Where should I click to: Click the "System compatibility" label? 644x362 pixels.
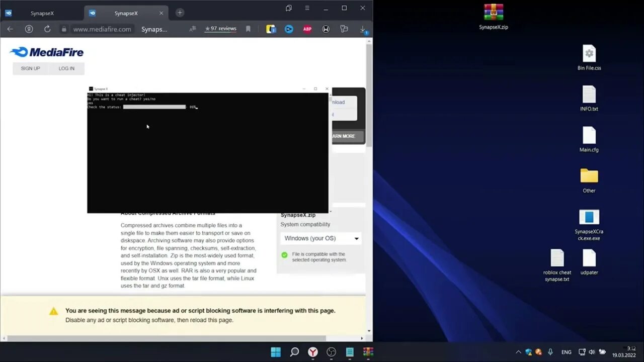point(305,224)
